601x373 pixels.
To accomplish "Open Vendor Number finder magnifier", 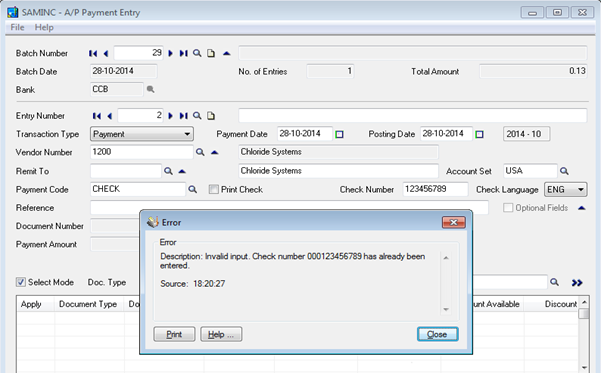I will point(200,152).
